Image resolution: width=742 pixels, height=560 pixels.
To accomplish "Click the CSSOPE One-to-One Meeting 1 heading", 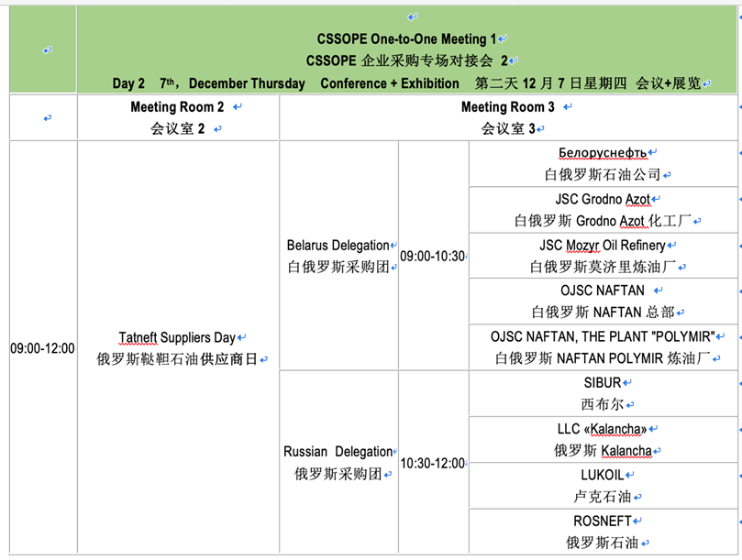I will tap(406, 39).
